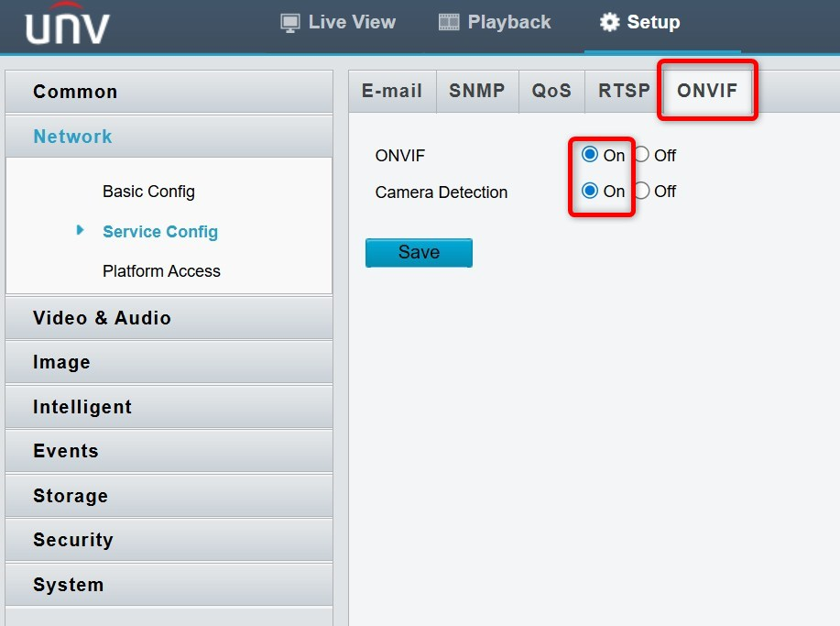Click the Live View monitor icon
840x626 pixels.
(289, 23)
